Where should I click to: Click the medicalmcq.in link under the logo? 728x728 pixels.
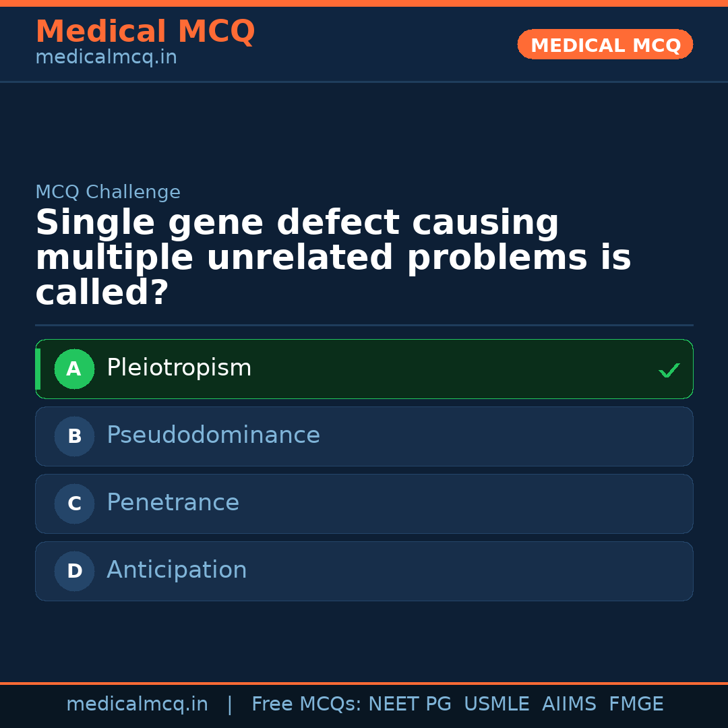[x=106, y=57]
